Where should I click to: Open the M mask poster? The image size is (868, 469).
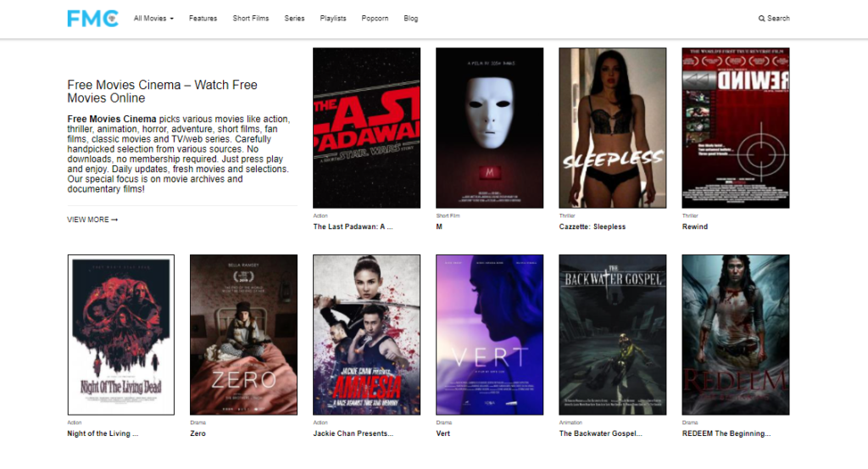pos(489,128)
